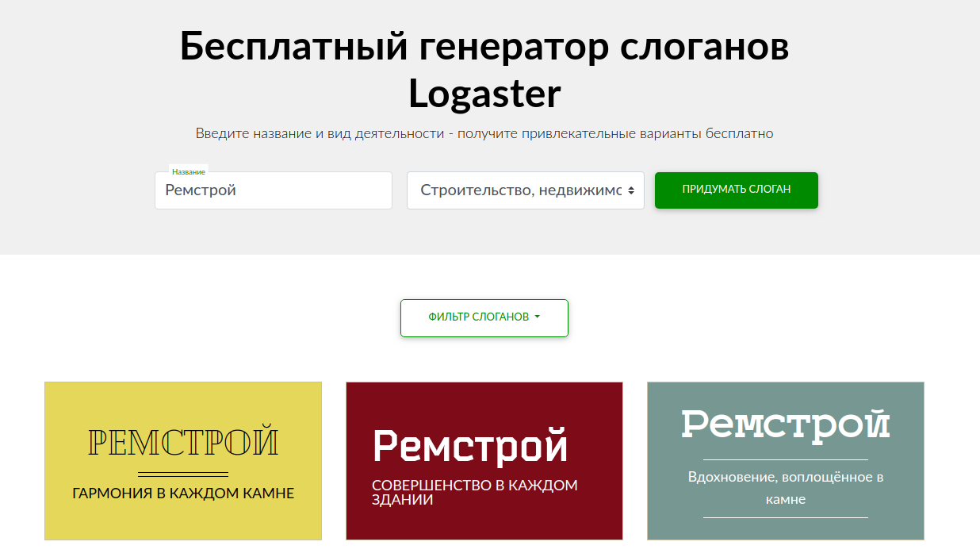Click the slogan "Вдохновение, воплощённое в камне"
Image resolution: width=980 pixels, height=557 pixels.
785,488
